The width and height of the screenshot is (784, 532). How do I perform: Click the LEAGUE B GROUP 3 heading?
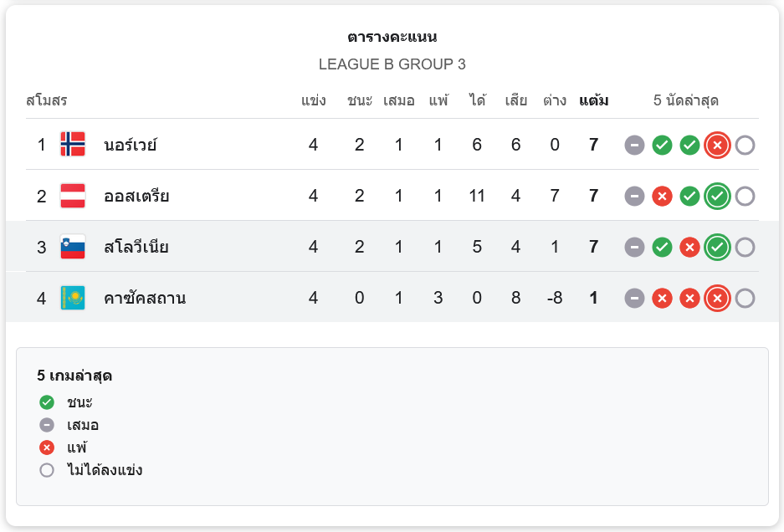(x=392, y=64)
